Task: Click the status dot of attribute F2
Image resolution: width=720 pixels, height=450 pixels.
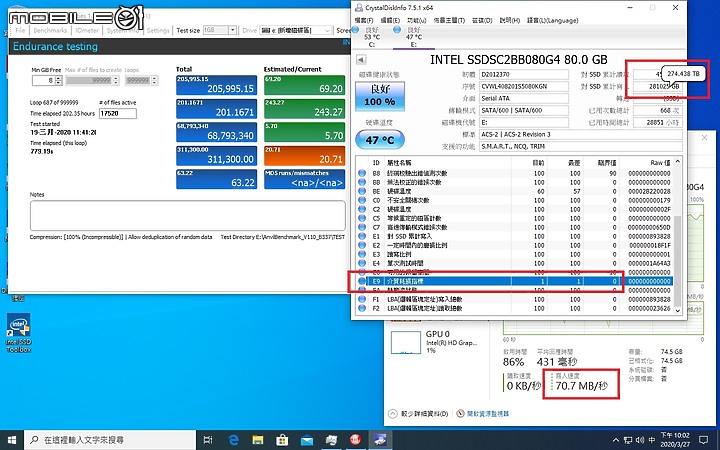Action: [x=362, y=308]
